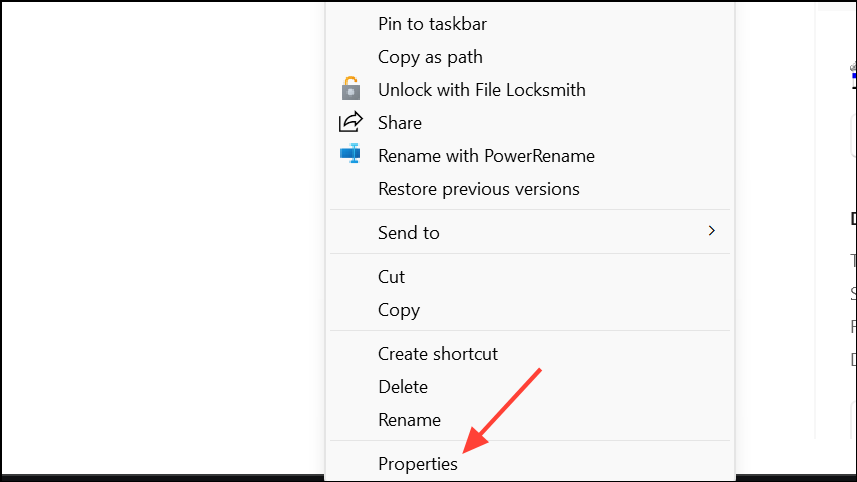Viewport: 857px width, 482px height.
Task: Select the Share menu label
Action: click(399, 122)
